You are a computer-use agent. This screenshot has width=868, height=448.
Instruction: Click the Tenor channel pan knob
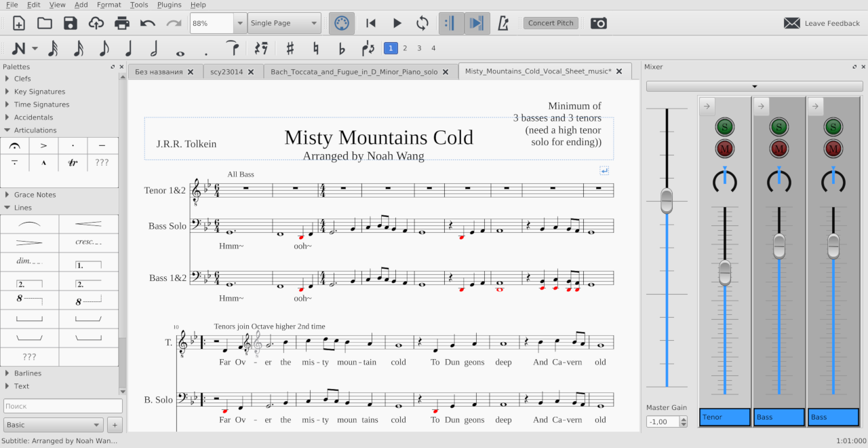click(725, 181)
